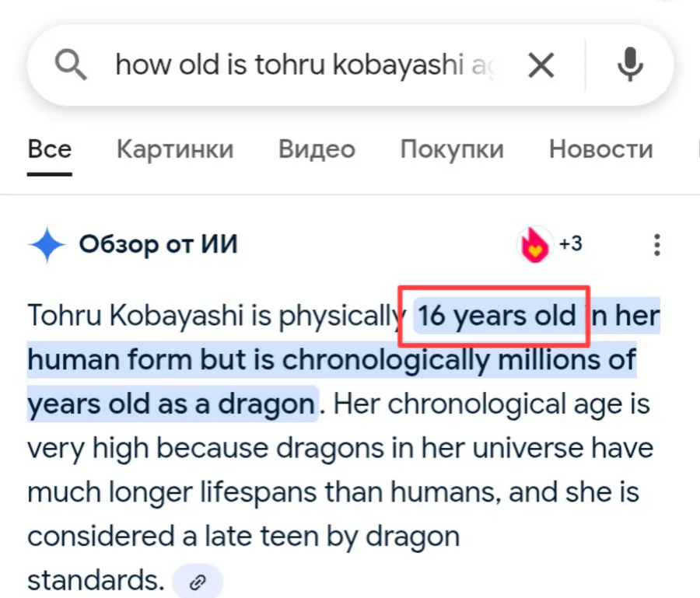Screen dimensions: 700x598
Task: Click the 'Обзор от ИИ' heading
Action: 159,244
